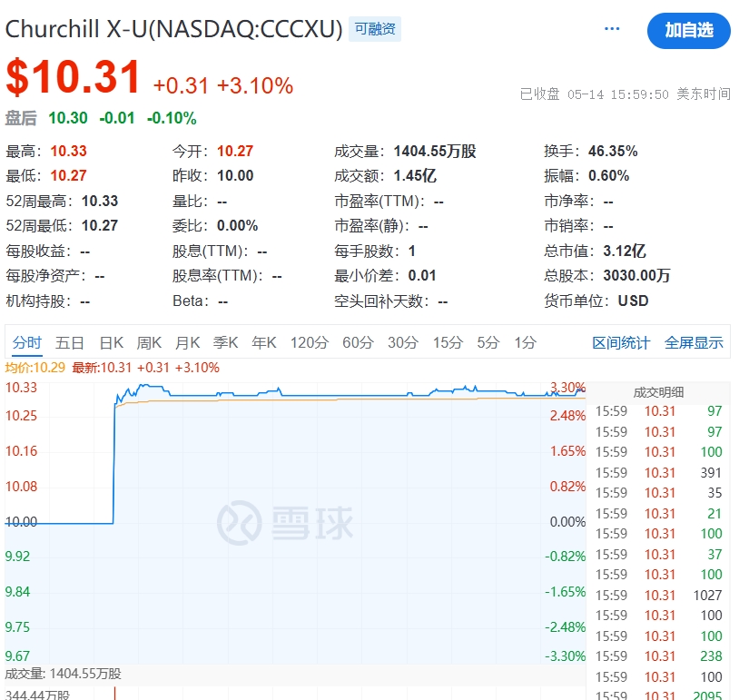Click the three-dot more options icon
739x700 pixels.
click(612, 29)
